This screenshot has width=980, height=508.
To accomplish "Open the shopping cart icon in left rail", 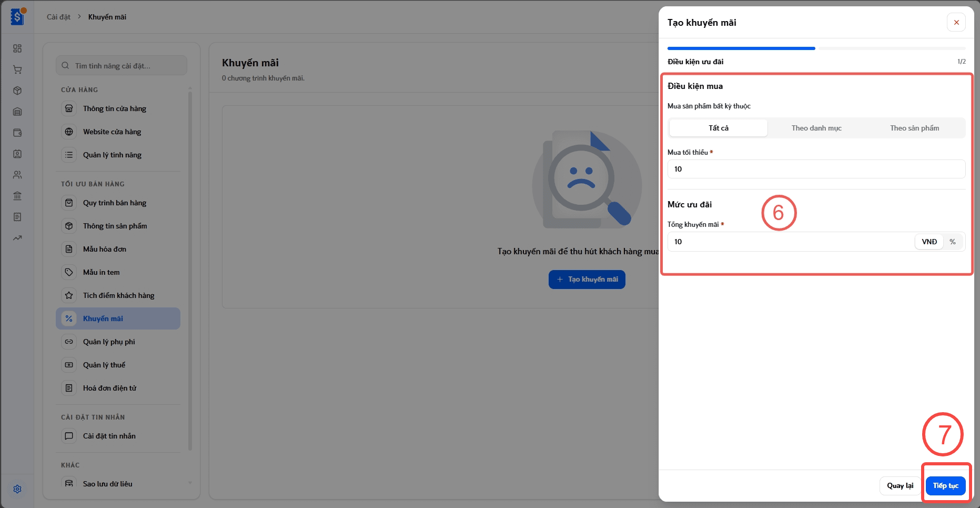I will coord(17,69).
